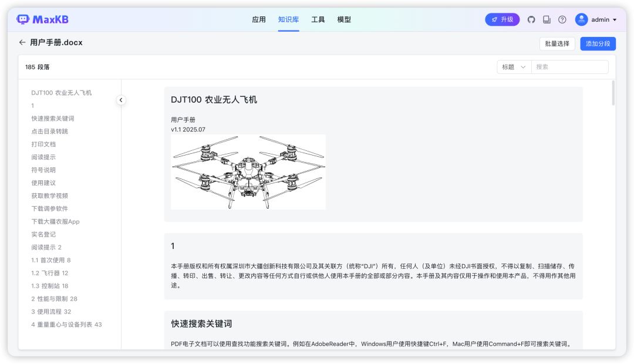
Task: Select outline item 2 性能与限制 28
Action: tap(54, 299)
